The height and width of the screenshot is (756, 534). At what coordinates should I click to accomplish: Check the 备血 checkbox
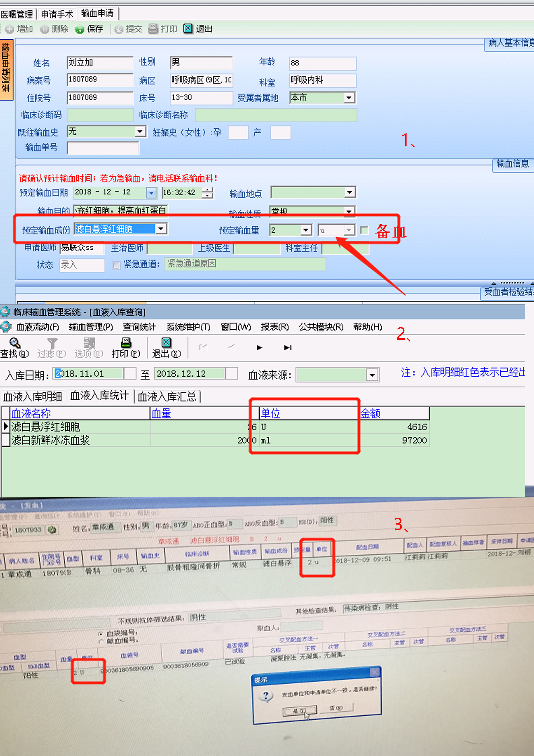(x=364, y=230)
